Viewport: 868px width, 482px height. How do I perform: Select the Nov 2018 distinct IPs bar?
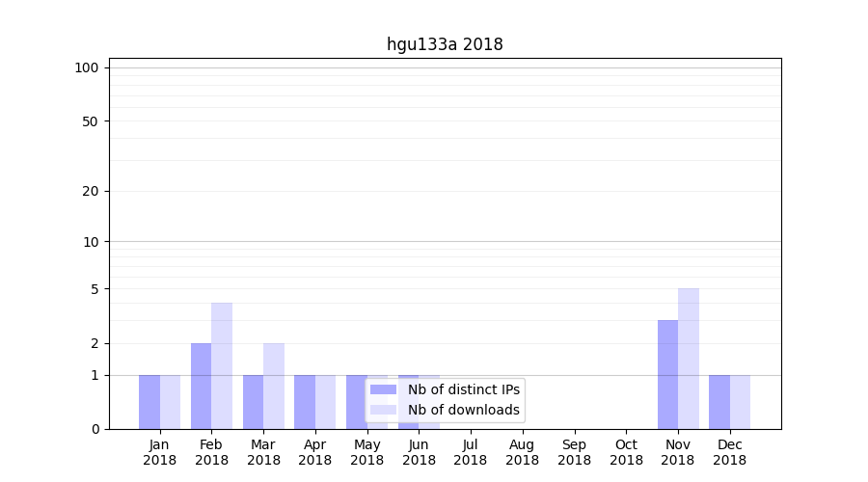[x=667, y=374]
